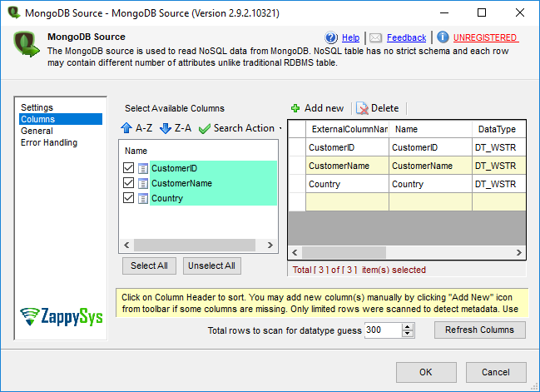Viewport: 540px width, 392px height.
Task: Uncheck the CustomerName checkbox
Action: coord(128,182)
